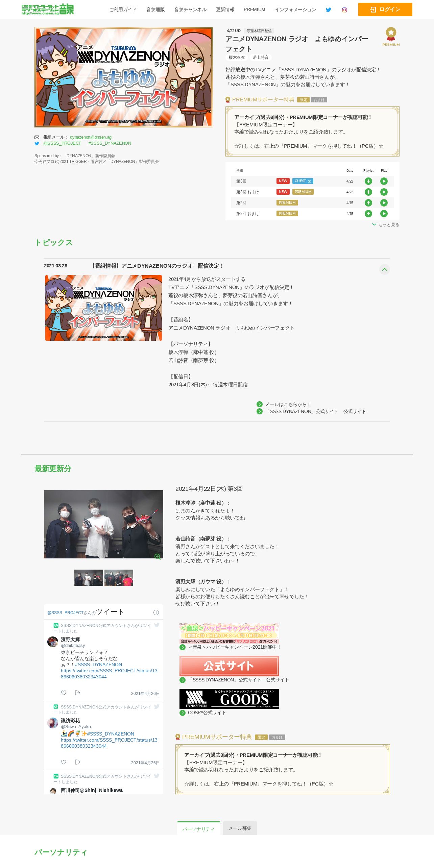Open 音泉チャンネル menu item
The width and height of the screenshot is (434, 868).
[190, 10]
